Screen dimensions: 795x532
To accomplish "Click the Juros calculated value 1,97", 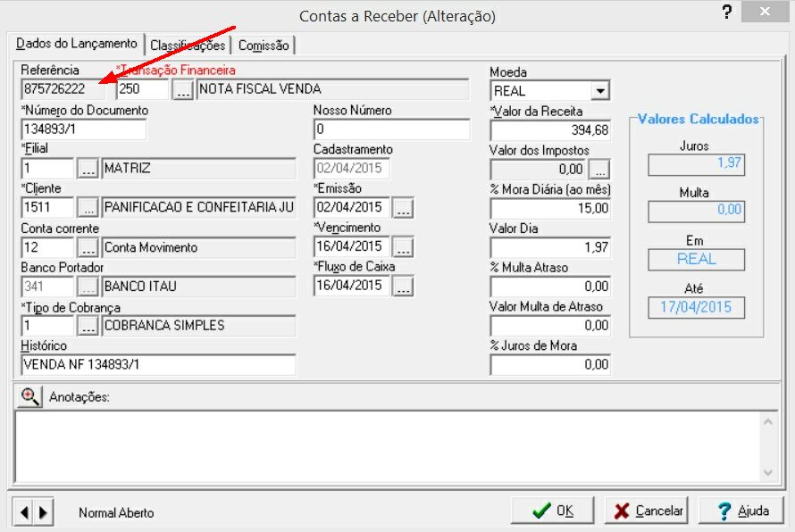I will pos(696,163).
